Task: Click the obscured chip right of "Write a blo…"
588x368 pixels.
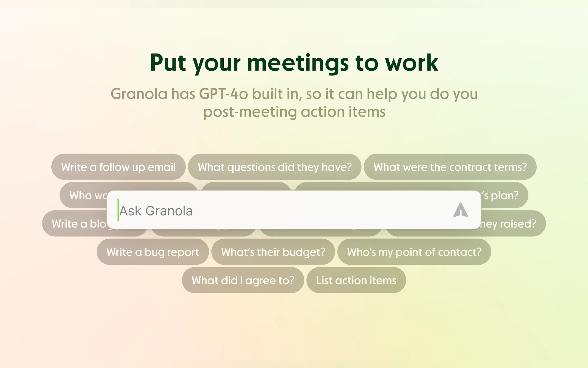Action: 204,233
